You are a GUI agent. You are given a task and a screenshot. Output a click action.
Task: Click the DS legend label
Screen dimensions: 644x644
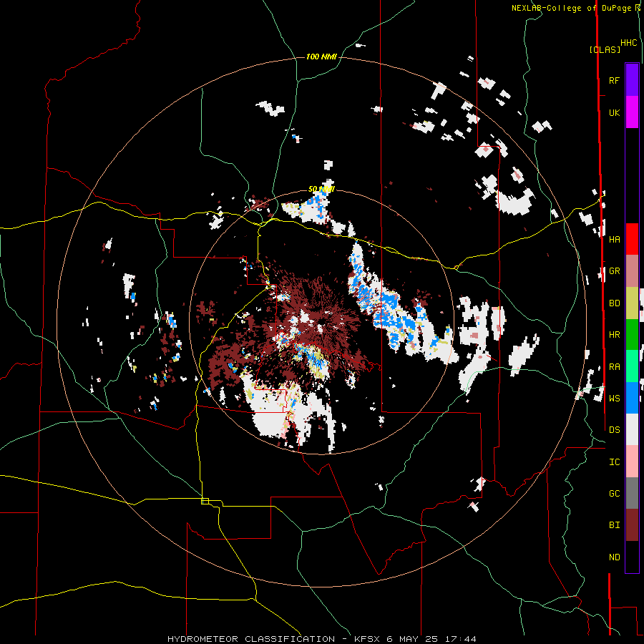614,429
